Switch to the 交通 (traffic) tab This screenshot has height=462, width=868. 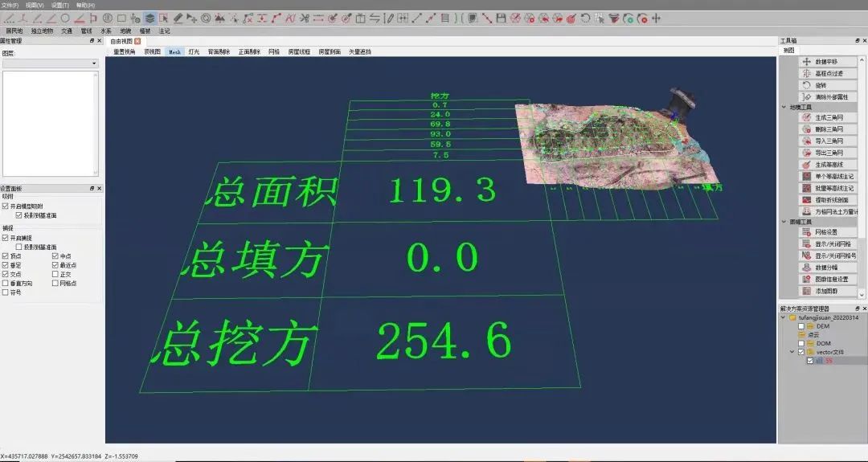tap(67, 31)
